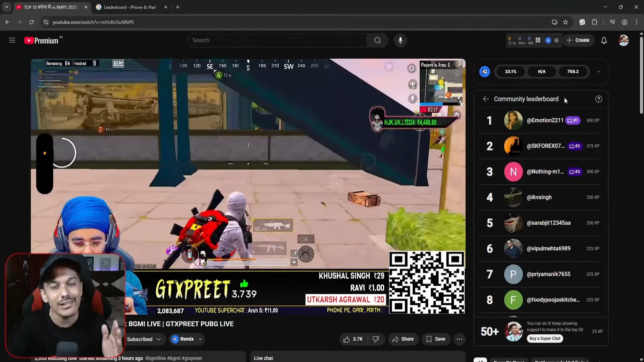Close the Leaderboard browser tab
644x362 pixels.
(x=166, y=7)
